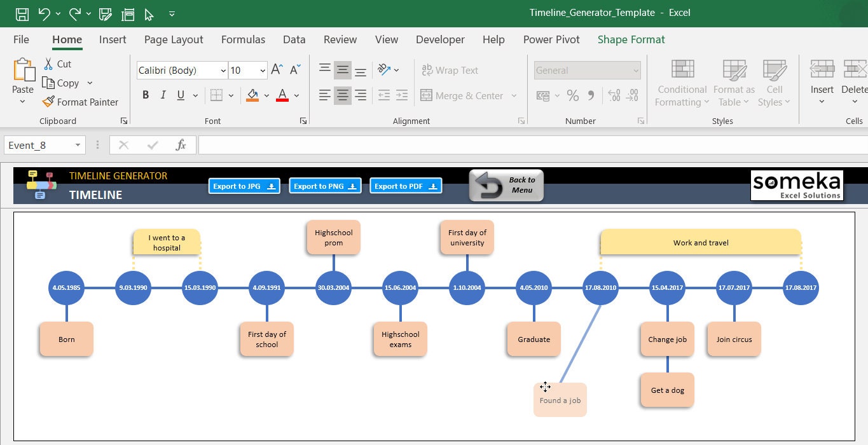Click the Insert Function fx icon
The height and width of the screenshot is (445, 868).
[x=181, y=145]
